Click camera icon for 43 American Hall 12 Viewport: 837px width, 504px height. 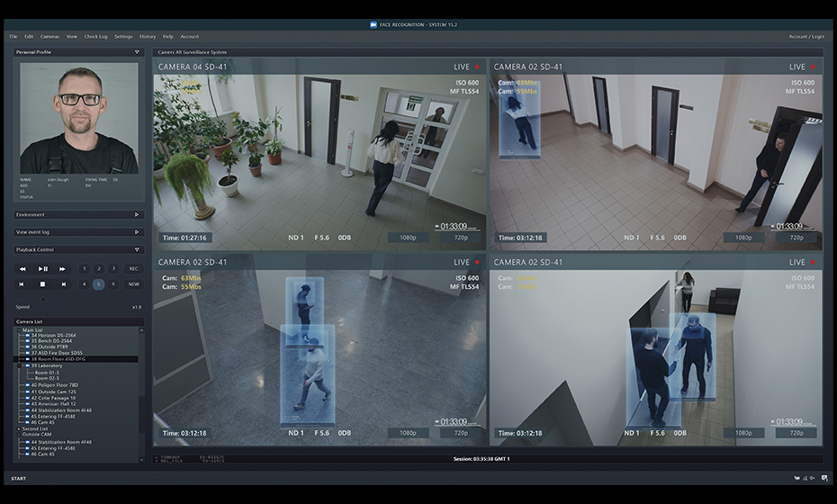28,404
